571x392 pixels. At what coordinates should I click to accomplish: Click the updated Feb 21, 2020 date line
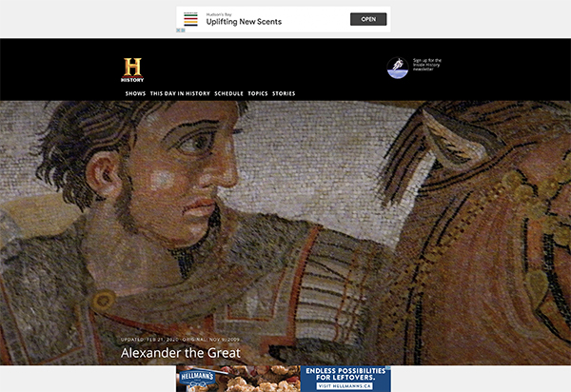[180, 340]
